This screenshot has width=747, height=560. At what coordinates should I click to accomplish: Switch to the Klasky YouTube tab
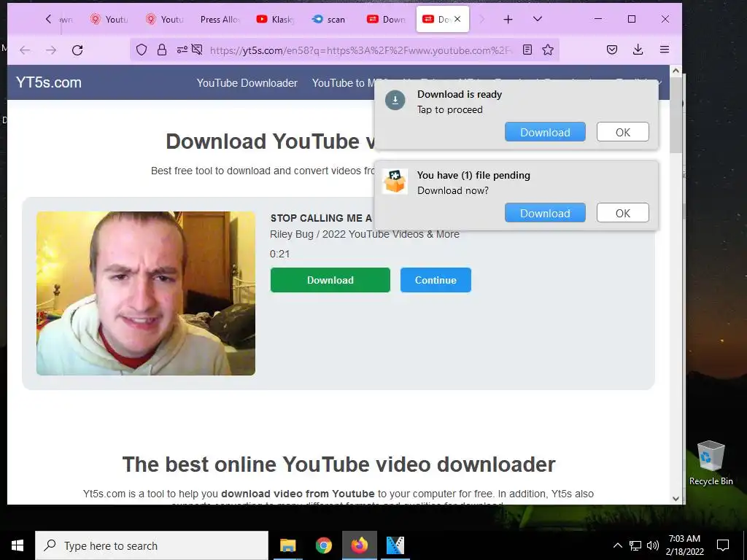[275, 20]
